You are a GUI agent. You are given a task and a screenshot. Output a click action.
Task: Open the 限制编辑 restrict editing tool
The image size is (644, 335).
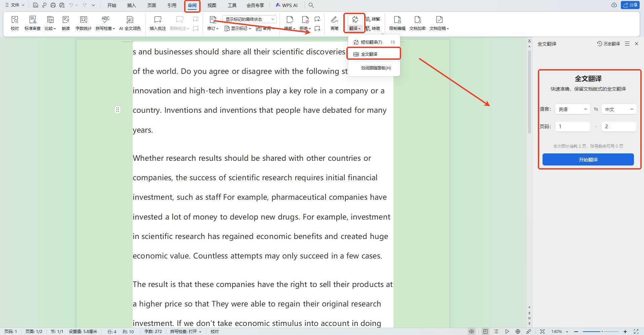[x=397, y=23]
